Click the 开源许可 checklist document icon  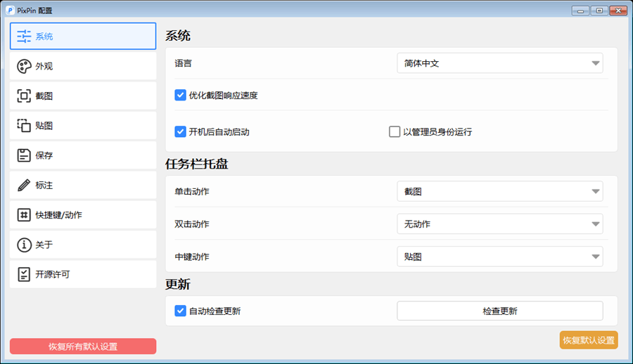(24, 275)
